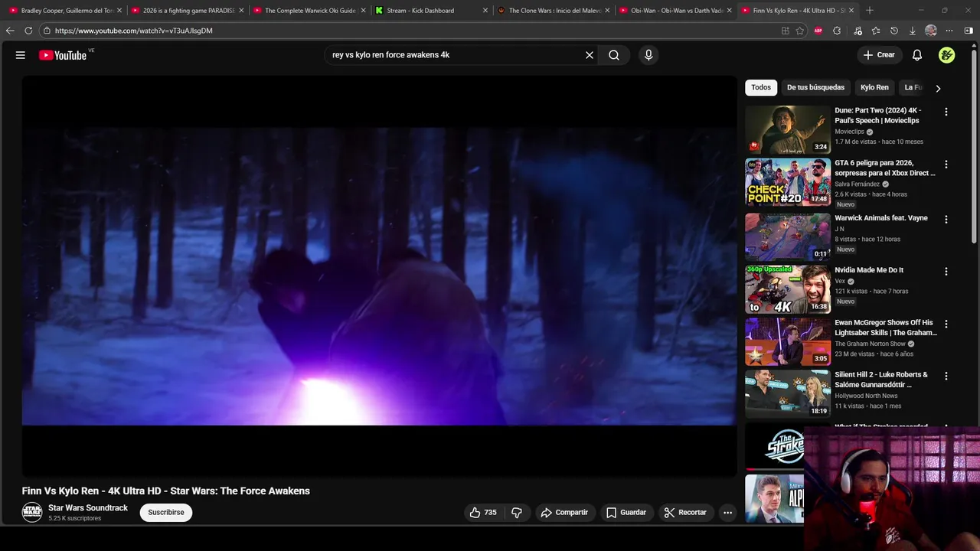Open options for Warwick Animals video
The height and width of the screenshot is (551, 980).
click(946, 220)
